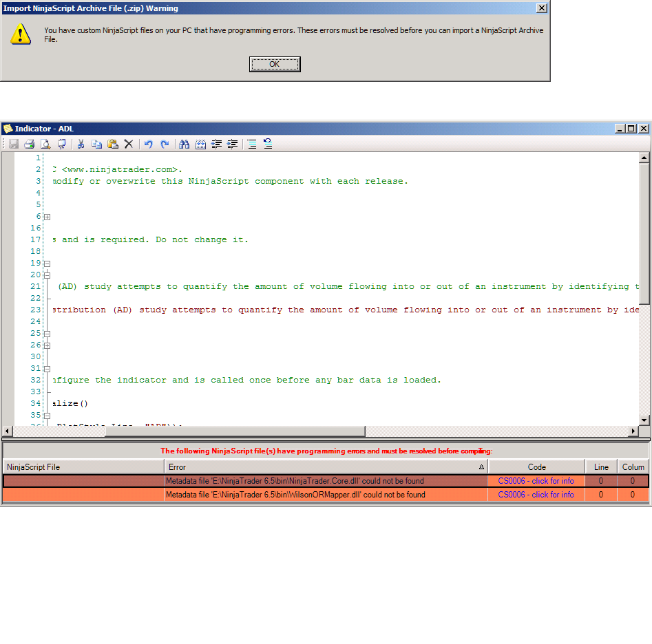Screen dimensions: 652x644
Task: Click the Cut scissors icon
Action: 81,144
